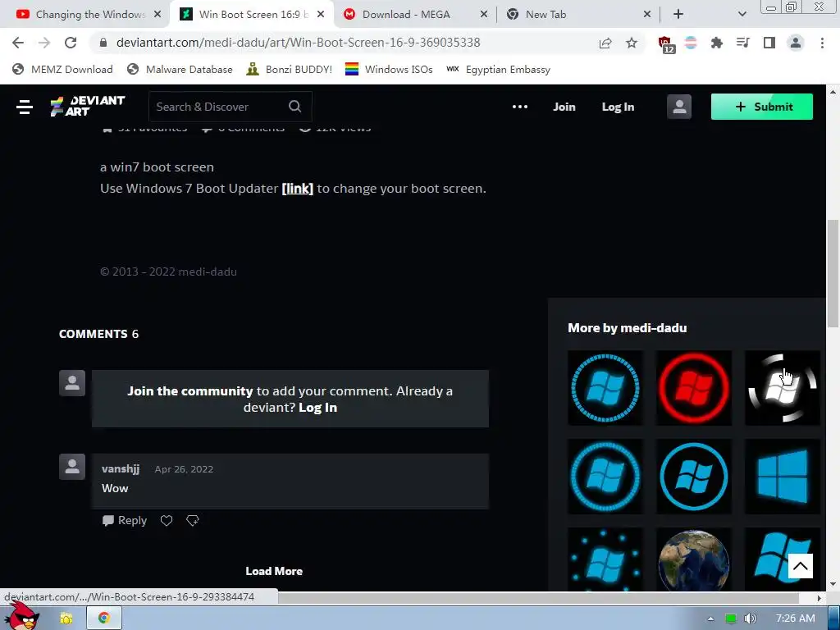Open the taskbar folder explorer icon
Viewport: 840px width, 630px height.
point(66,619)
